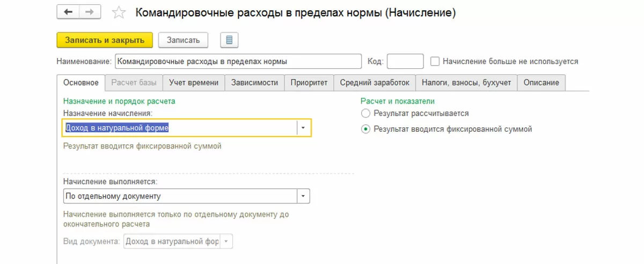Open 'Начисление выполняется' dropdown list
The height and width of the screenshot is (264, 644).
(303, 196)
